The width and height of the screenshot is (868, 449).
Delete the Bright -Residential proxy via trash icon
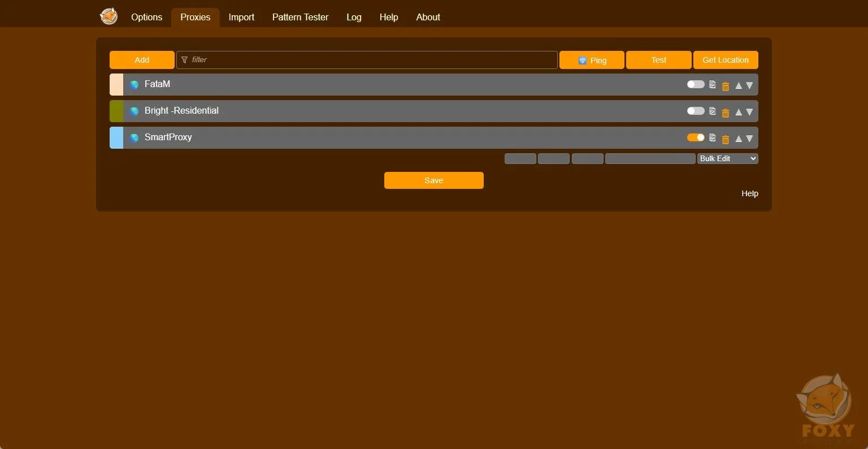coord(726,113)
